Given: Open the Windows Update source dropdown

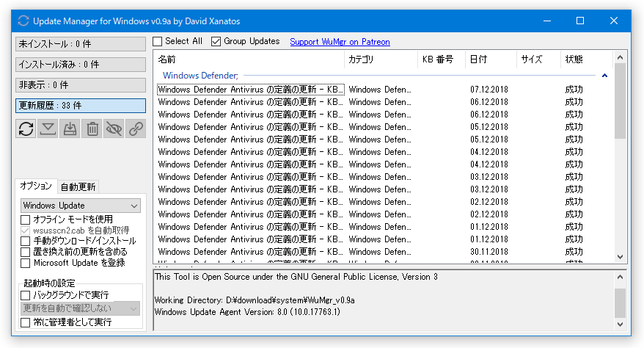Looking at the screenshot, I should tap(81, 206).
